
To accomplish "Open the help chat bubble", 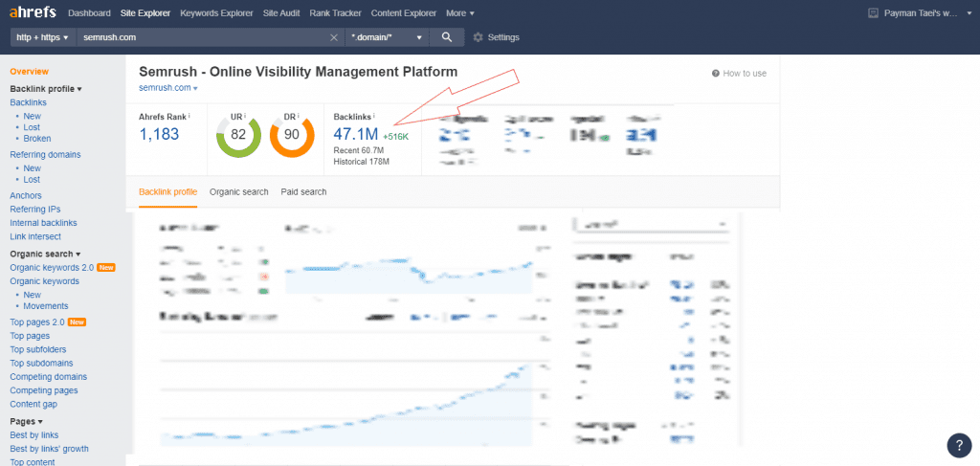I will click(x=959, y=445).
